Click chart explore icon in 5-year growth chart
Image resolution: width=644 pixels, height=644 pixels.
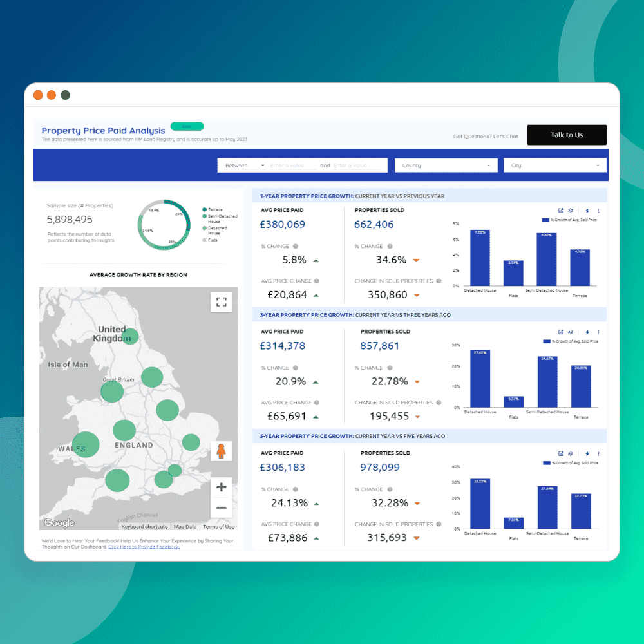tap(561, 453)
